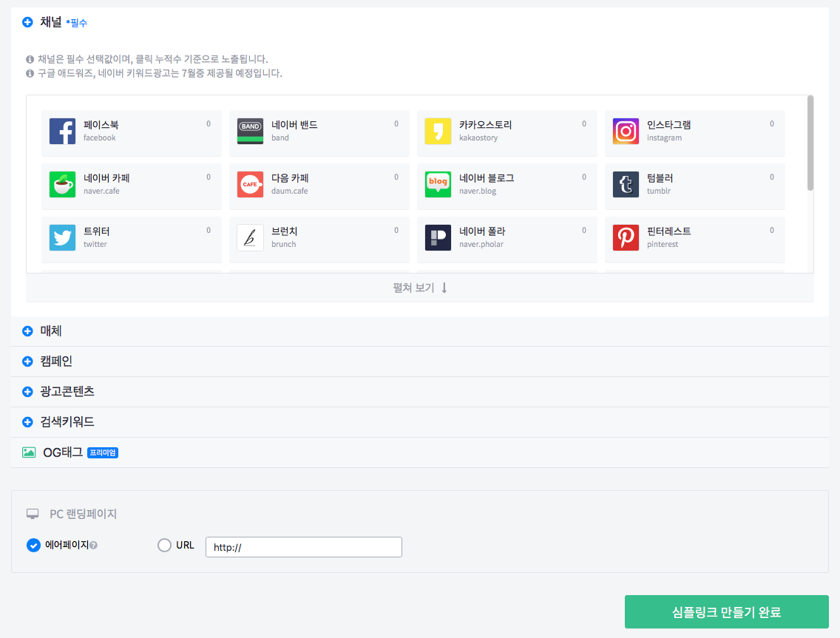Expand the 캠페인 section
Image resolution: width=840 pixels, height=638 pixels.
pos(420,362)
